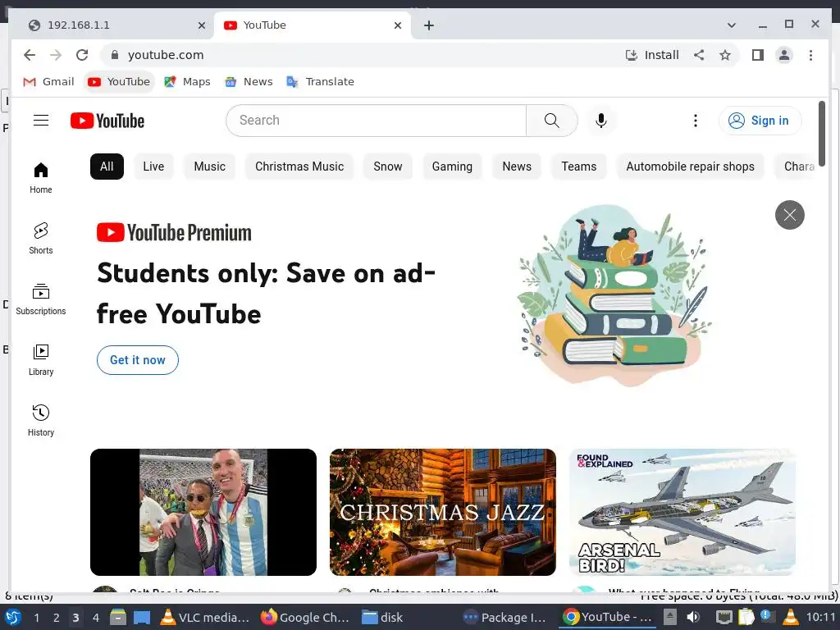Select the All filter chip
840x630 pixels.
click(107, 167)
